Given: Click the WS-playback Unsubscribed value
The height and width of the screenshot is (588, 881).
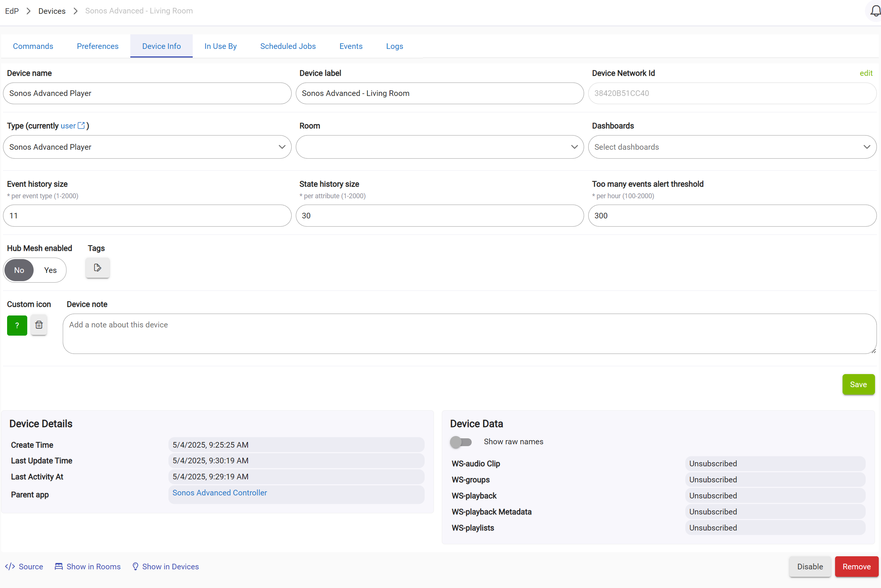Looking at the screenshot, I should (775, 496).
